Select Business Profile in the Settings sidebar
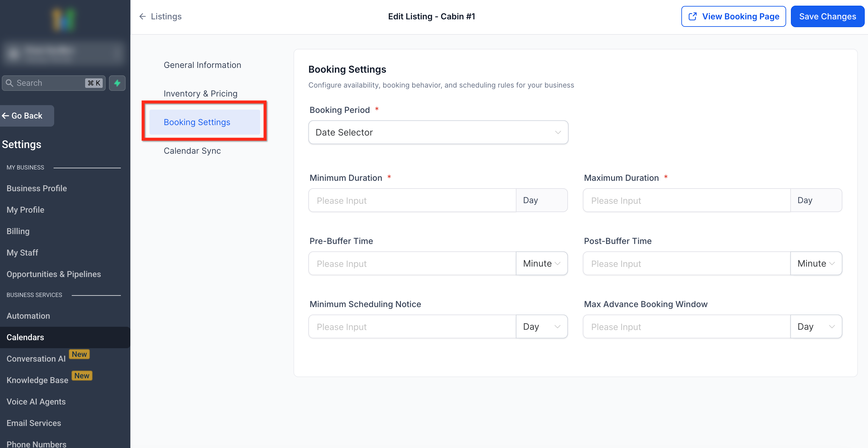This screenshot has height=448, width=868. click(x=37, y=189)
